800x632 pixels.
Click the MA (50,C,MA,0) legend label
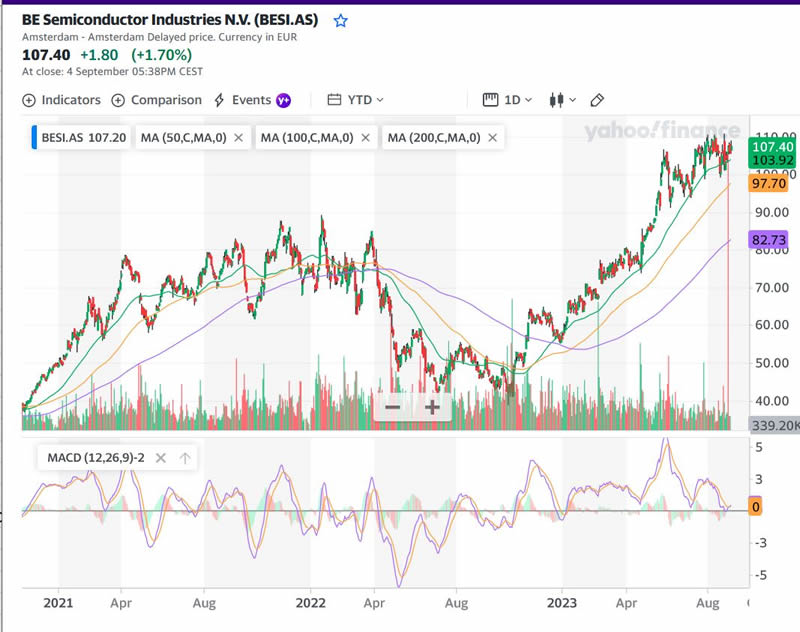point(183,138)
